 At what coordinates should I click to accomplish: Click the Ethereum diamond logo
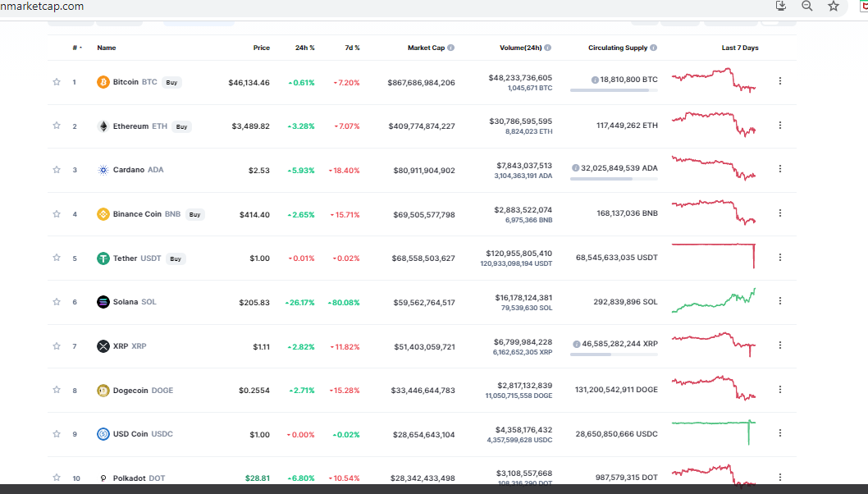103,126
